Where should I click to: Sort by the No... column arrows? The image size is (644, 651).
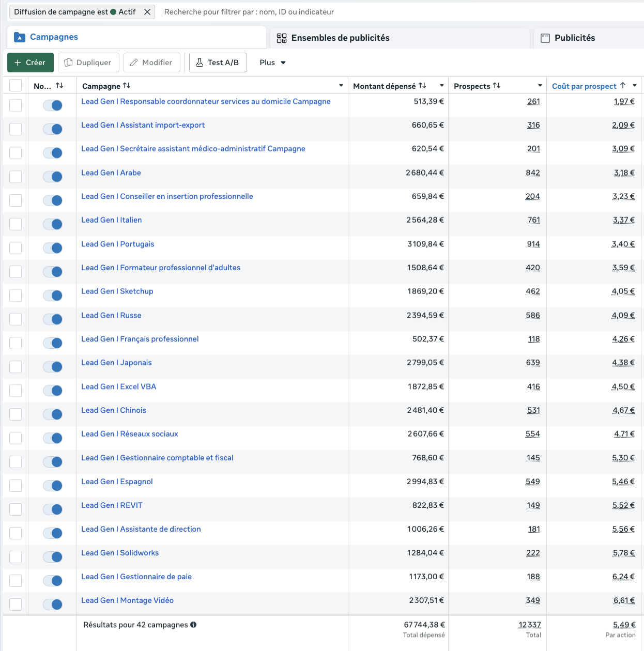59,85
